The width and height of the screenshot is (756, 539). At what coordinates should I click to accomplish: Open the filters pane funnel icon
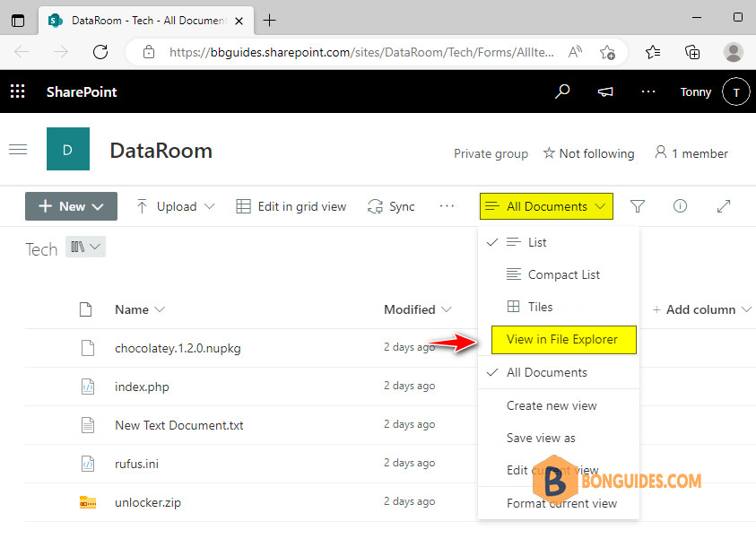tap(638, 206)
